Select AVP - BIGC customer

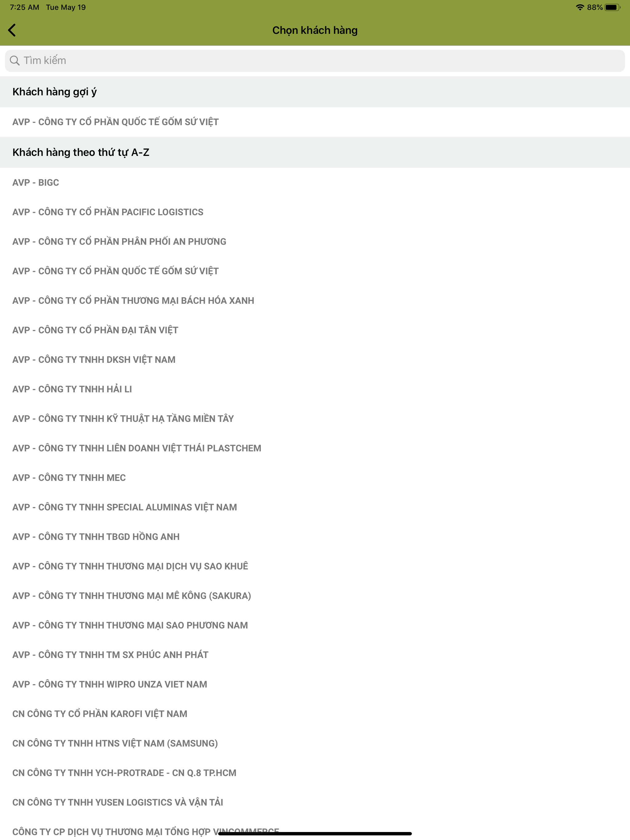click(315, 183)
